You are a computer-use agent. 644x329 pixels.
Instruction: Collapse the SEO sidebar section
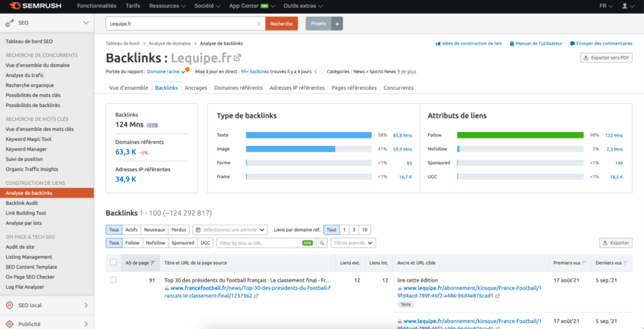click(86, 23)
